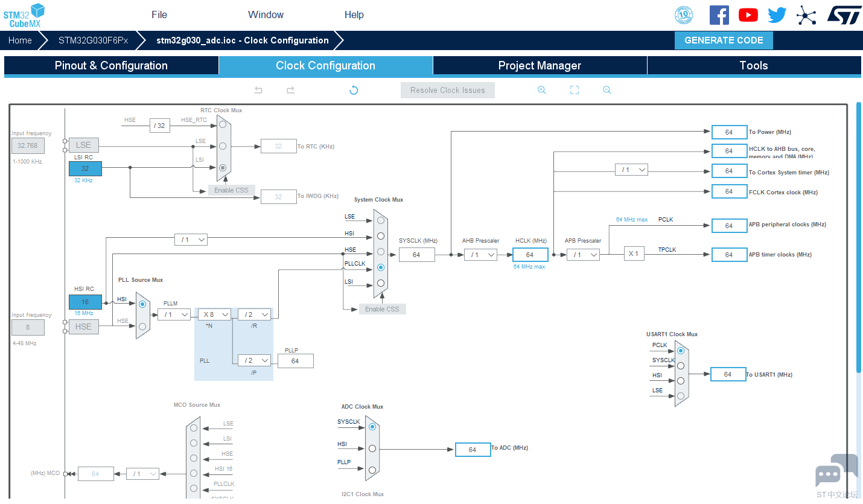
Task: Open the AHB Prescaler dropdown
Action: click(x=480, y=255)
